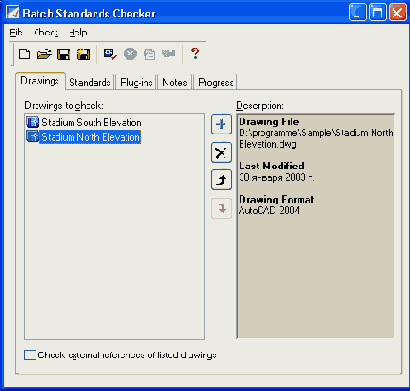Click the Drawings to check label

[x=64, y=106]
